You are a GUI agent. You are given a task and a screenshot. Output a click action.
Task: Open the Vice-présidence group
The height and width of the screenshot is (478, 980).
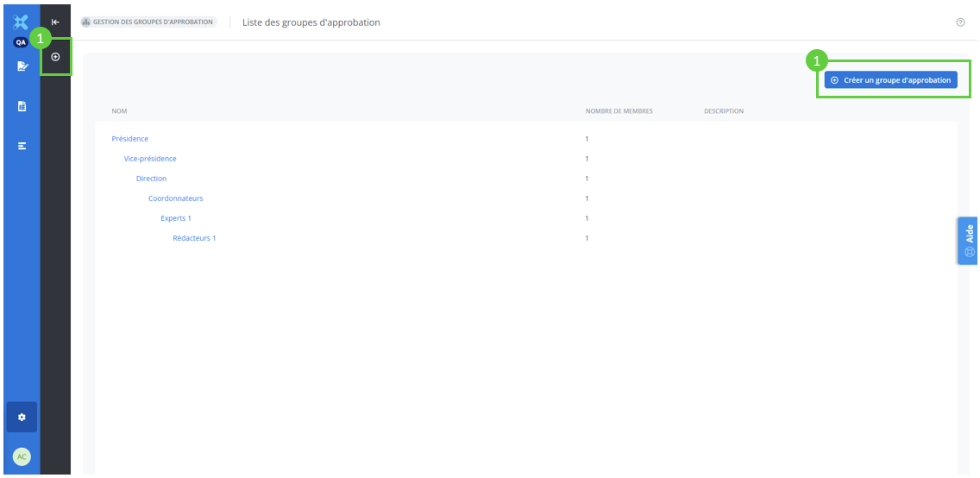pos(150,159)
